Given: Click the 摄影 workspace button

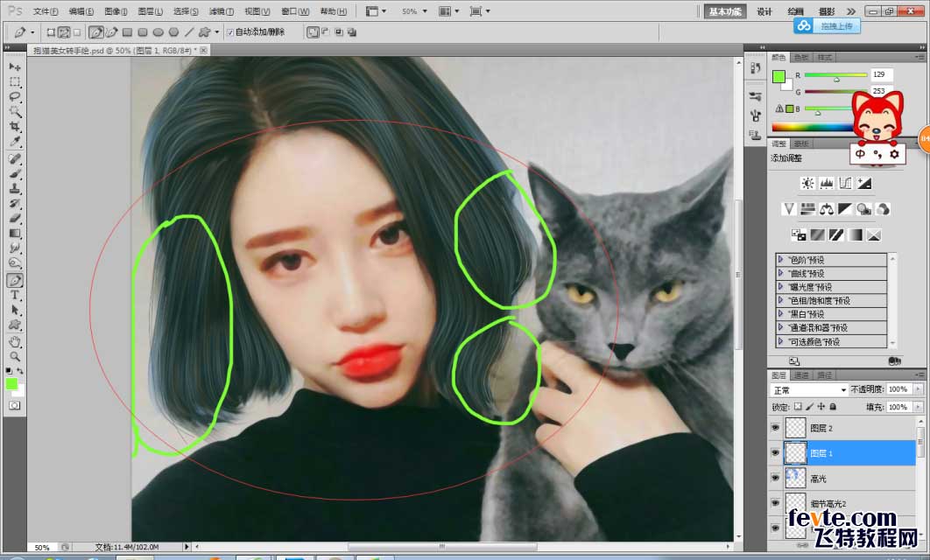Looking at the screenshot, I should [827, 10].
